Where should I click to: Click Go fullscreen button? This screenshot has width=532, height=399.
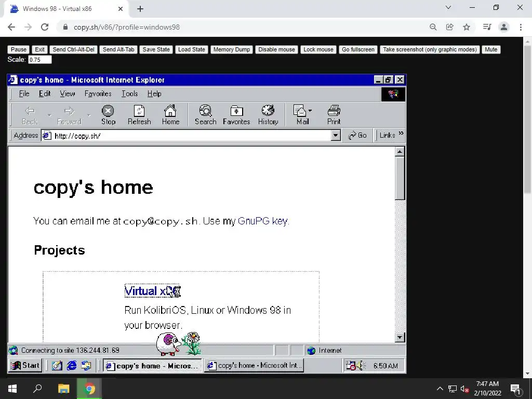(x=358, y=49)
